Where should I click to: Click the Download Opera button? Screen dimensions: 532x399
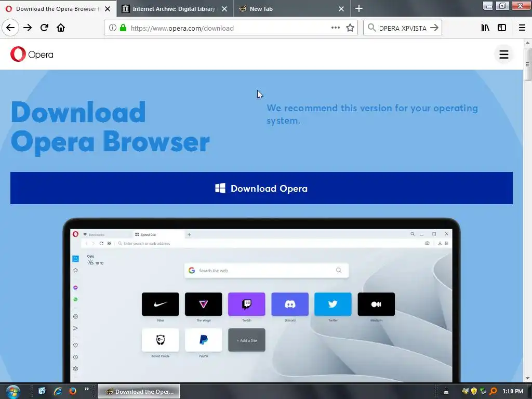pos(261,188)
